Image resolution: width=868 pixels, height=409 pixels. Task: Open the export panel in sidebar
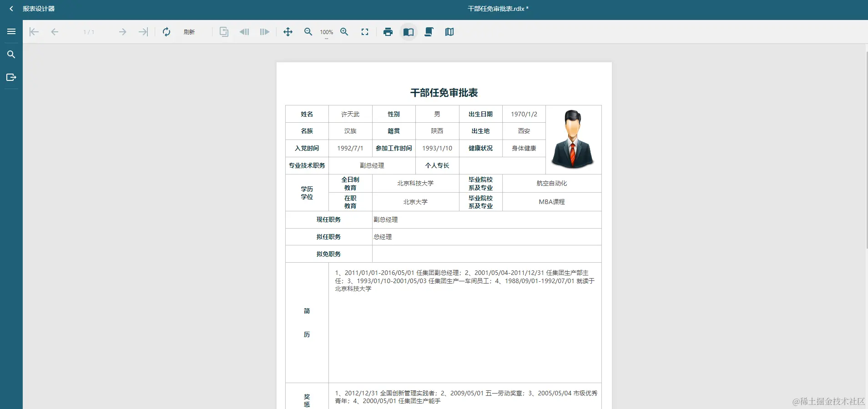11,77
